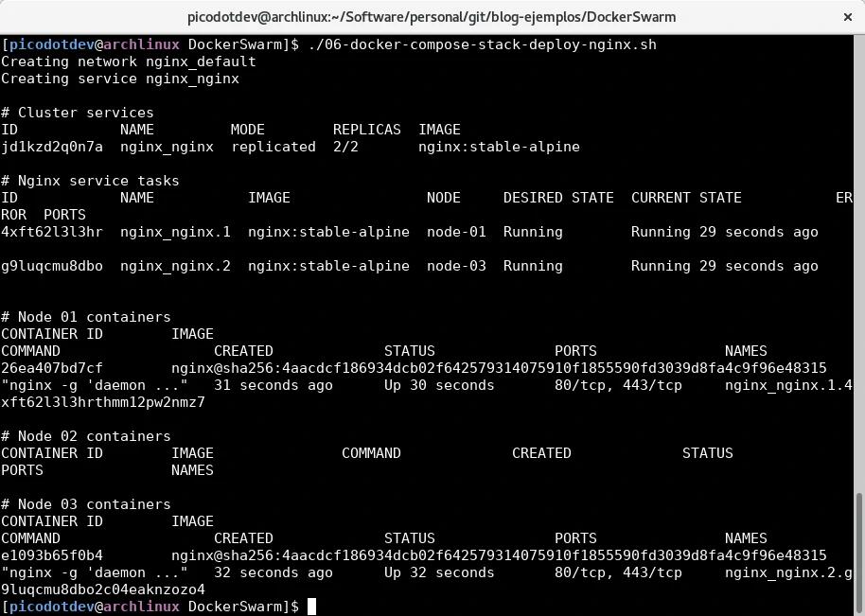Click the 2/2 replicas value
The height and width of the screenshot is (616, 865).
345,147
